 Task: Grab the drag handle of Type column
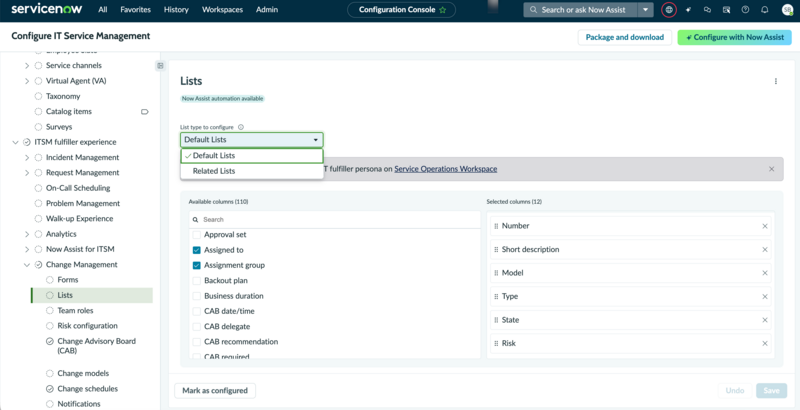point(496,296)
